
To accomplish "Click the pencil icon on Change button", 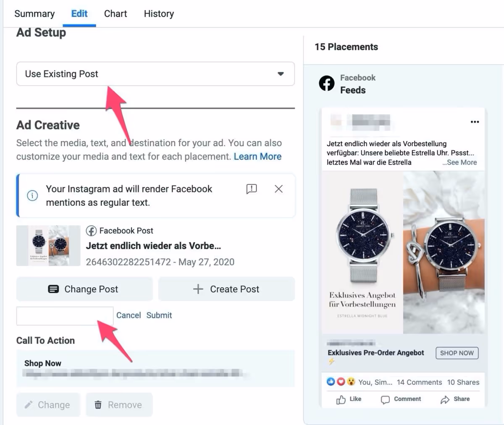I will point(29,405).
